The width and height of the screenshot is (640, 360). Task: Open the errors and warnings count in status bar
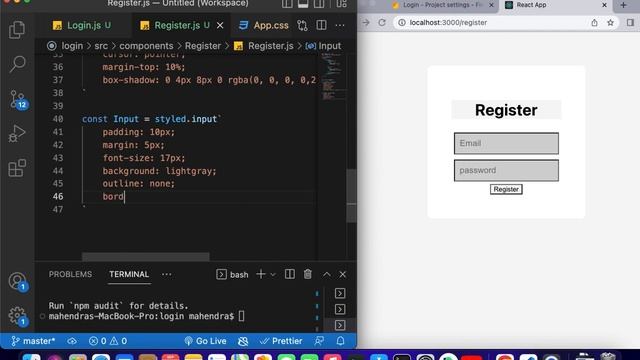(108, 341)
